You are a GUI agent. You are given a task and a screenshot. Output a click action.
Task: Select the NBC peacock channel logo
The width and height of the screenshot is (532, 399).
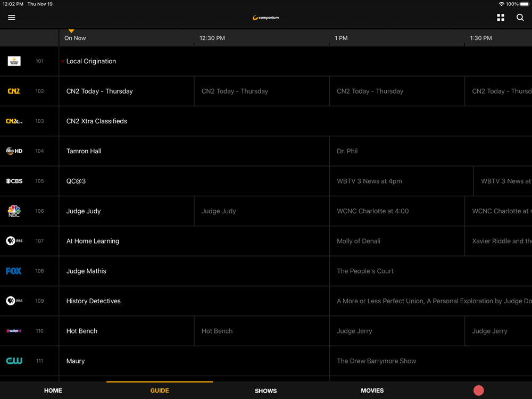[14, 211]
